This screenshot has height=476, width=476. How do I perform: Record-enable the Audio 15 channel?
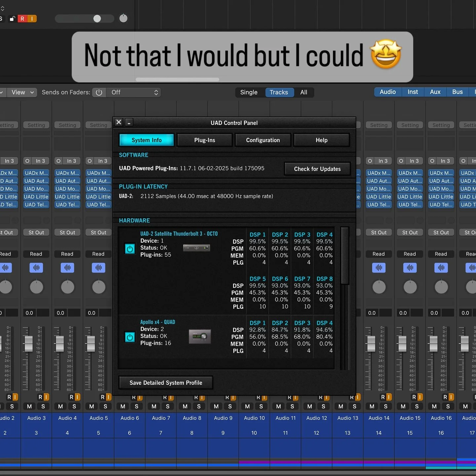tap(414, 397)
